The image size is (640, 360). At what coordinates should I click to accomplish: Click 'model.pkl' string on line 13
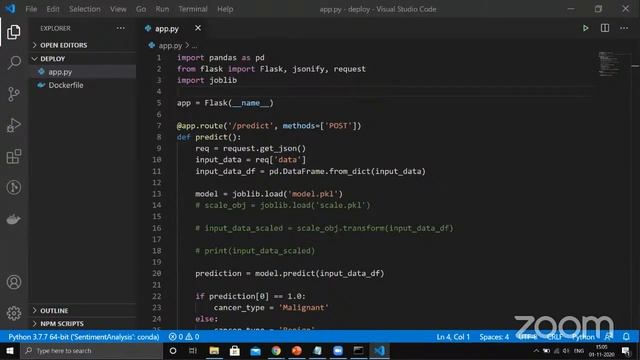(x=315, y=194)
